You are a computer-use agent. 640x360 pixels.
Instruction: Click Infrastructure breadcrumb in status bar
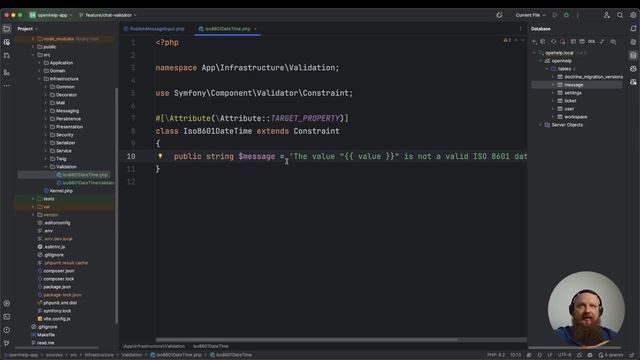pos(99,355)
